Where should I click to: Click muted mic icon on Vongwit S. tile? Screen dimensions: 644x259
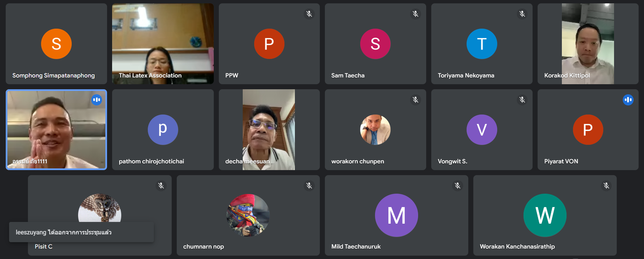[x=522, y=100]
